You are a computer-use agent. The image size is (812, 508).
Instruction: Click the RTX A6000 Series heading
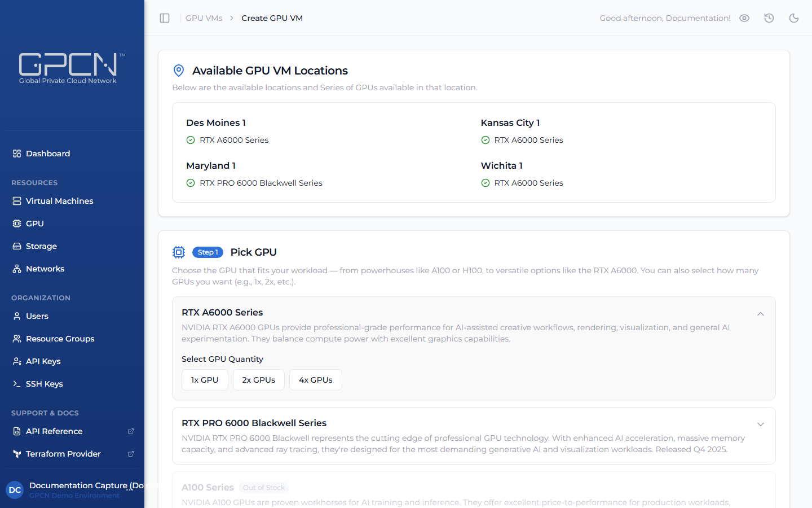coord(222,312)
